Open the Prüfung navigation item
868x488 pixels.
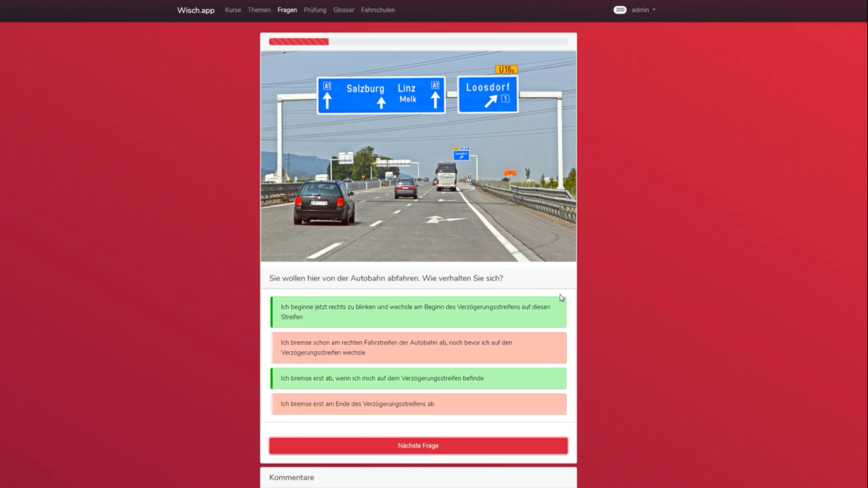pyautogui.click(x=315, y=10)
